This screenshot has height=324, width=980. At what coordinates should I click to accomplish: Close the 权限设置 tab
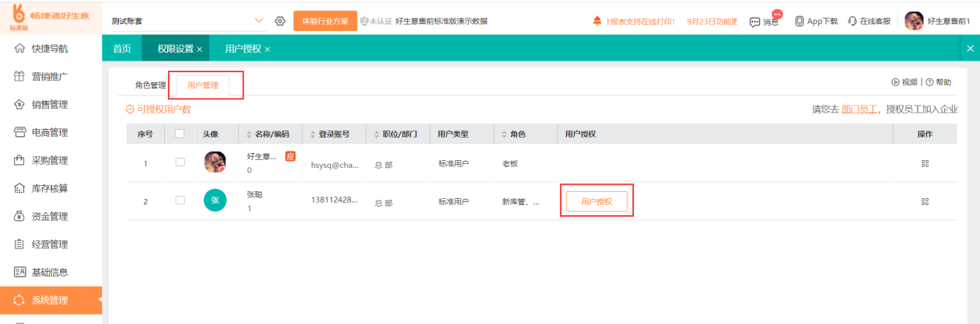199,50
